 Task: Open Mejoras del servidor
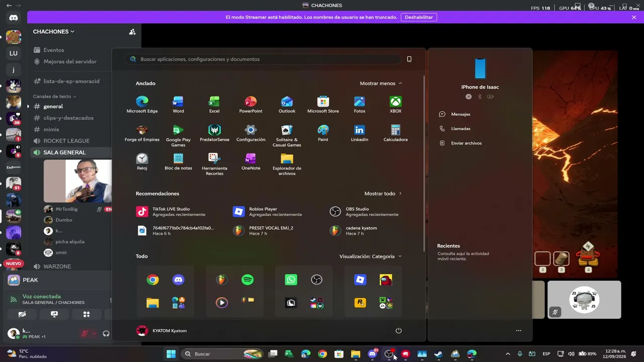tap(70, 61)
